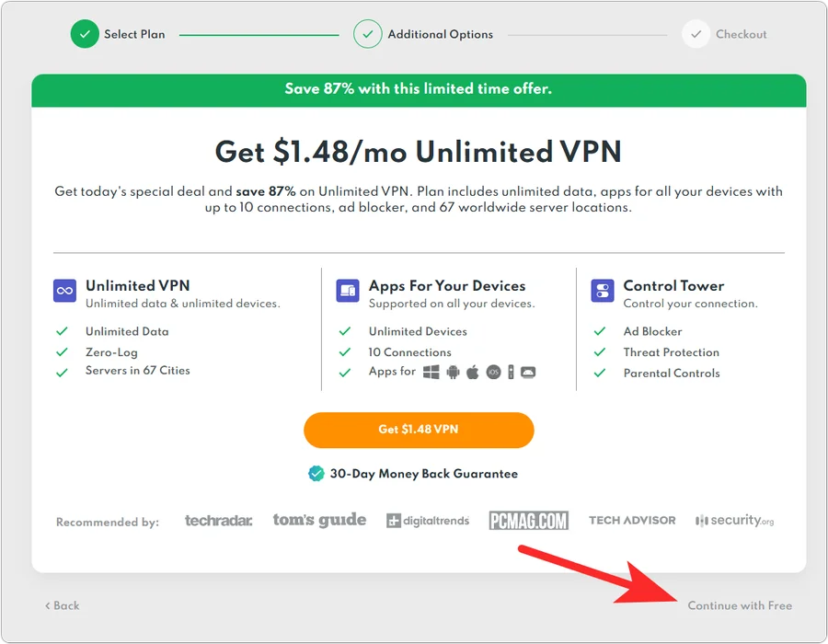Click the Control Tower toggle icon
The width and height of the screenshot is (828, 644).
(603, 292)
